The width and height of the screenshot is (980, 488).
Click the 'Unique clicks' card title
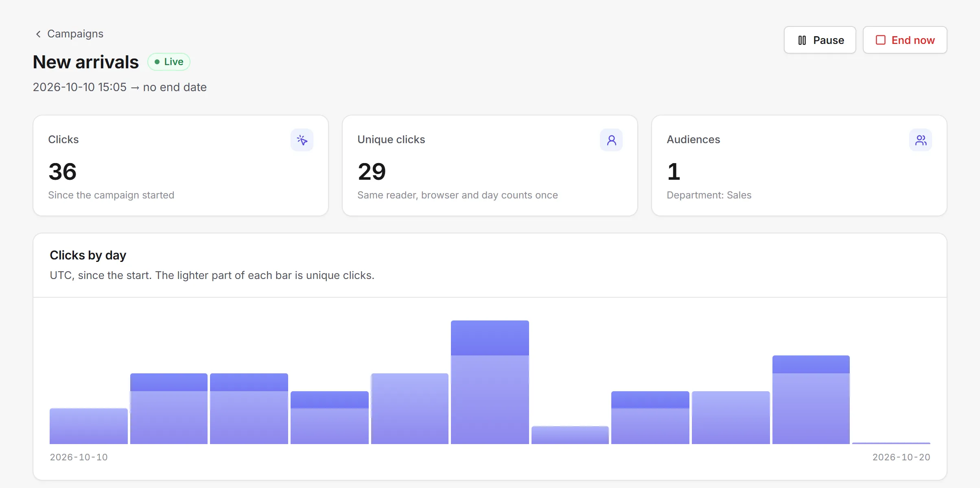tap(391, 139)
